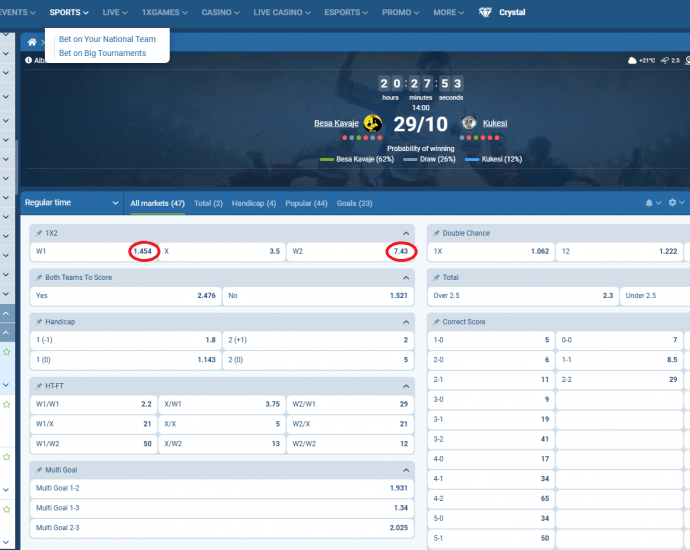The image size is (690, 550).
Task: Select Bet on Big Tournaments
Action: [x=103, y=53]
